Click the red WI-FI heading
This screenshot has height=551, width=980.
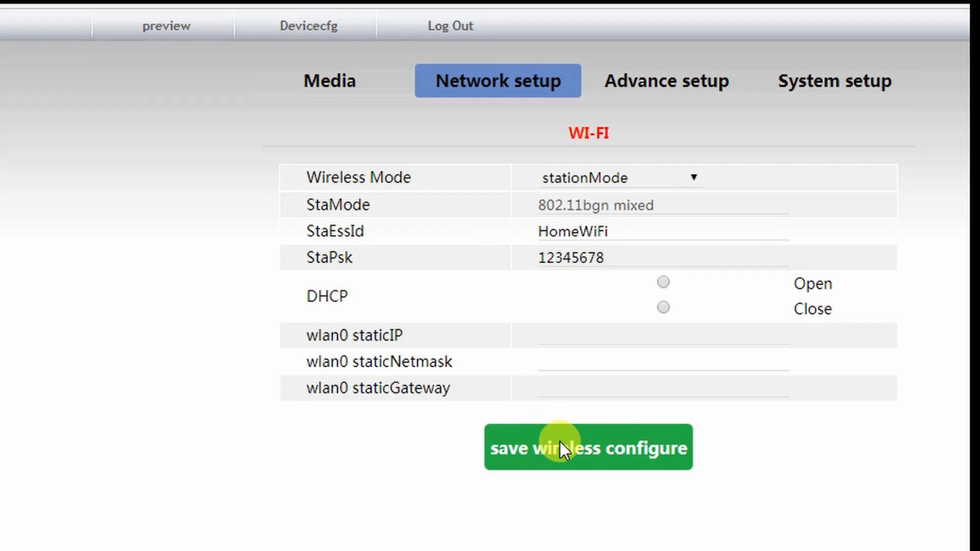(x=589, y=133)
